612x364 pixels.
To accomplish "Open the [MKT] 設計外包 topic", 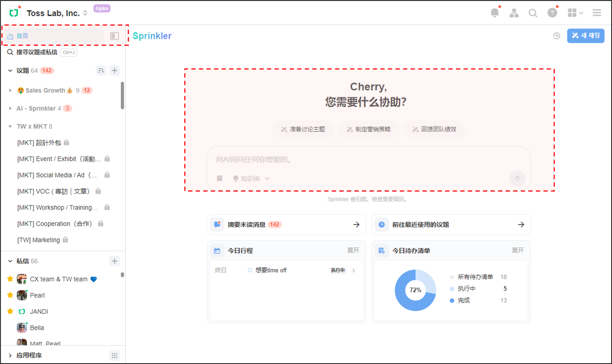I will tap(43, 143).
